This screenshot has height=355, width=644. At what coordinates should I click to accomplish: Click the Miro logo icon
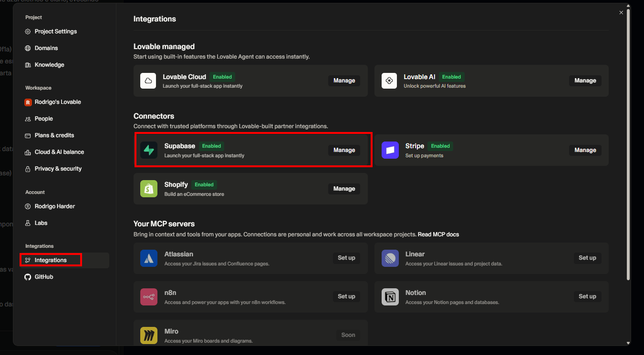149,335
